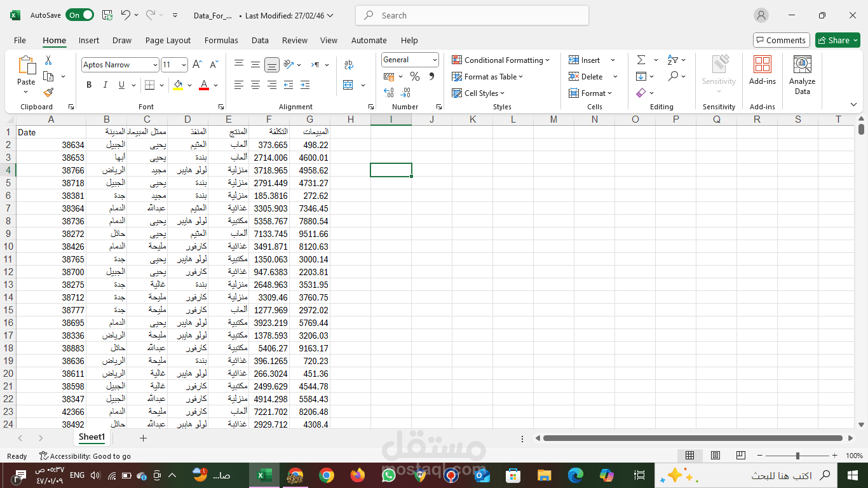Click the Increase Font Size icon
The height and width of the screenshot is (488, 868).
click(197, 65)
